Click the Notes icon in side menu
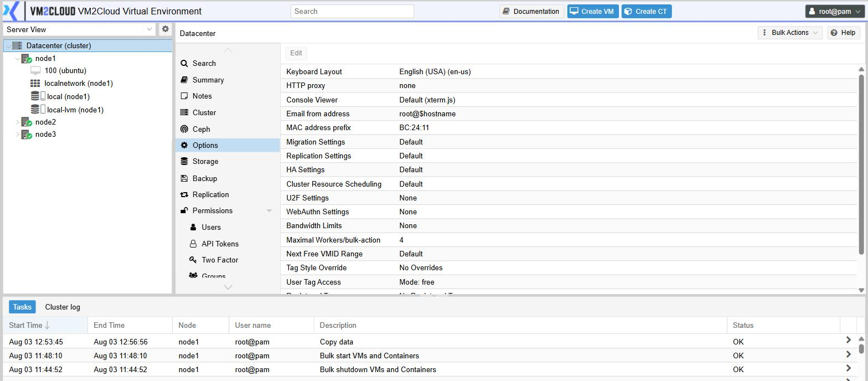Image resolution: width=868 pixels, height=381 pixels. 184,96
